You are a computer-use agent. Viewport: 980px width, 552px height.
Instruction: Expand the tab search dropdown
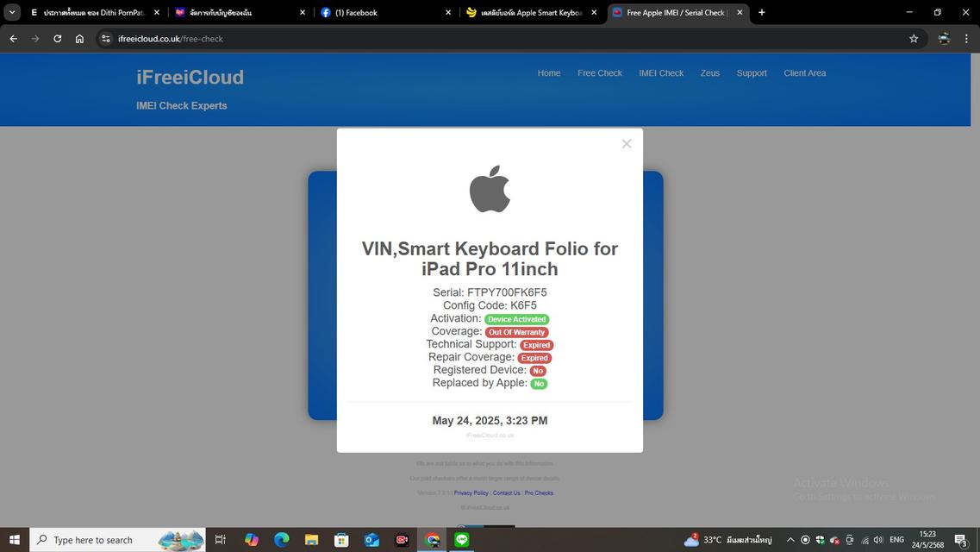pyautogui.click(x=12, y=12)
